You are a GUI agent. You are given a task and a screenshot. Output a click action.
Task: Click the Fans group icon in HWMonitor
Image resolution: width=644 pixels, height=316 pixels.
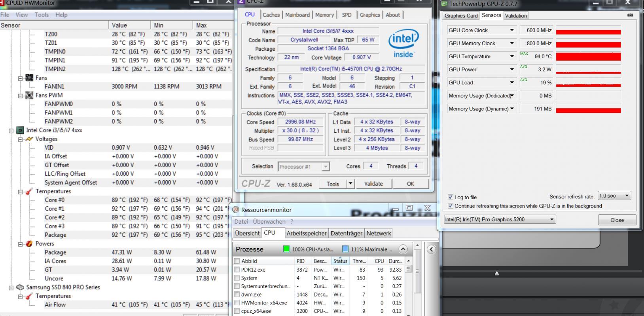click(x=29, y=78)
